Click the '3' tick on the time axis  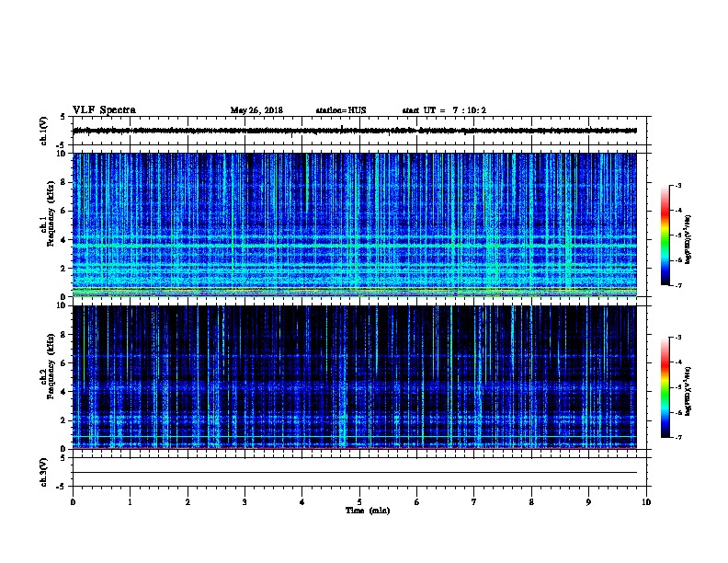point(245,501)
